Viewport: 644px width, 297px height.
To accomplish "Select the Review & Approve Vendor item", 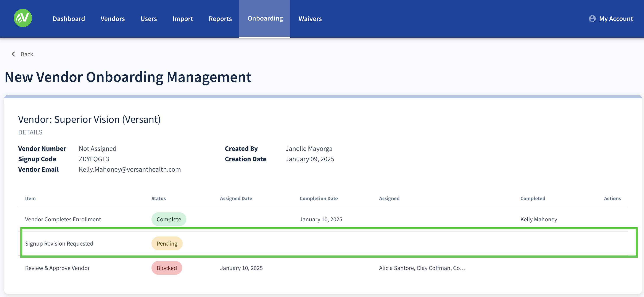I will click(x=57, y=268).
